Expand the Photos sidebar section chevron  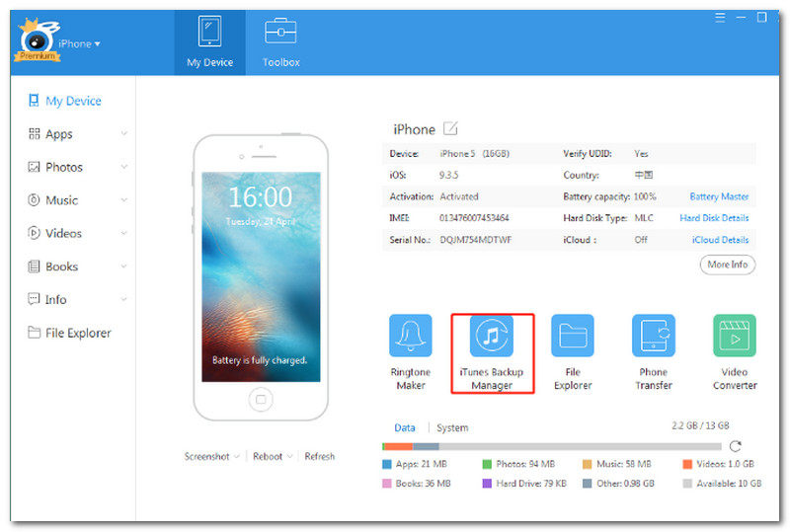click(124, 167)
